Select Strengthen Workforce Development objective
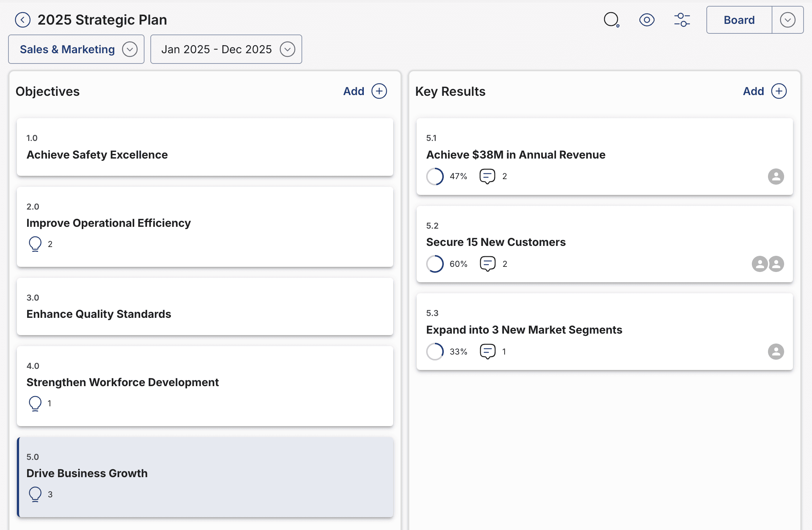812x530 pixels. (x=205, y=385)
